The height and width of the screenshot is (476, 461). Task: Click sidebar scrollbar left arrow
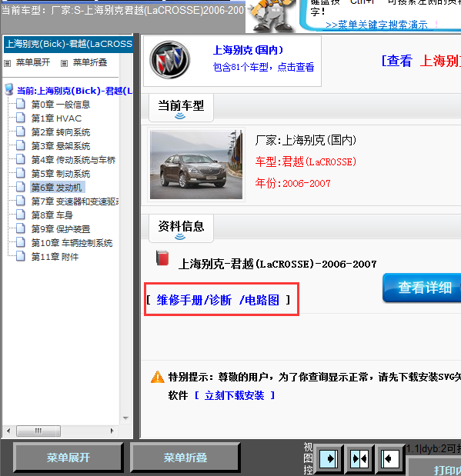8,431
